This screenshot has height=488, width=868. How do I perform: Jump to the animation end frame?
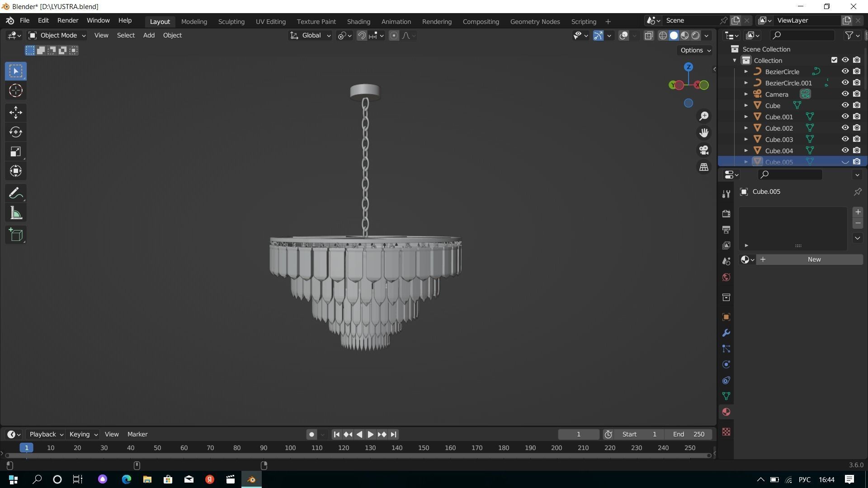tap(393, 435)
